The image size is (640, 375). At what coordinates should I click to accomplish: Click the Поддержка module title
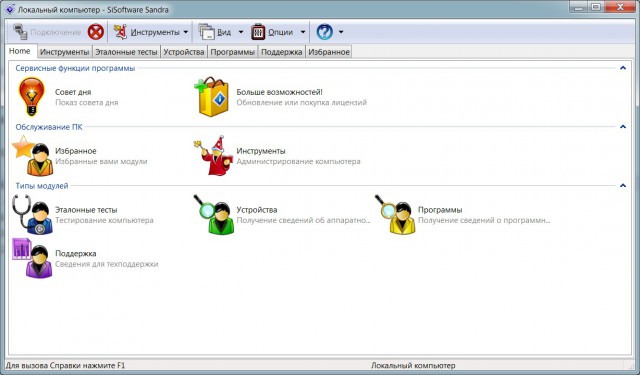point(76,253)
